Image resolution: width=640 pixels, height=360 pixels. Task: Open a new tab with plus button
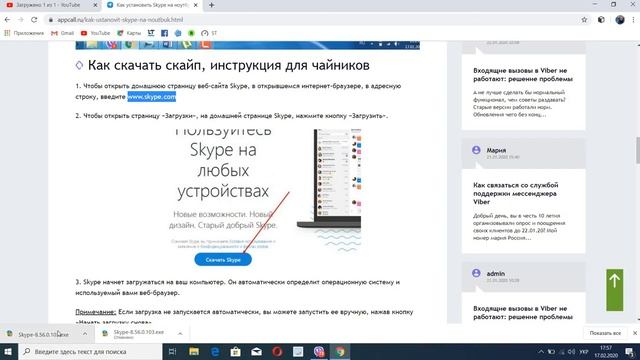coord(211,5)
